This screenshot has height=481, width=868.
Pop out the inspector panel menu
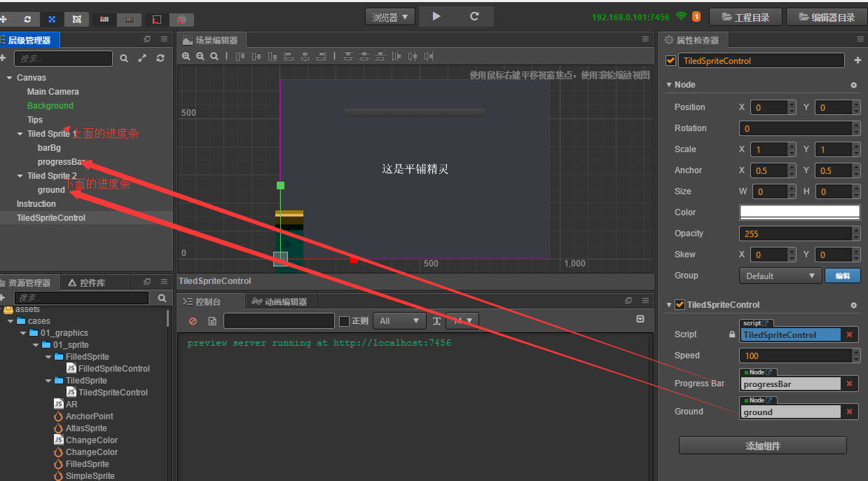(860, 39)
